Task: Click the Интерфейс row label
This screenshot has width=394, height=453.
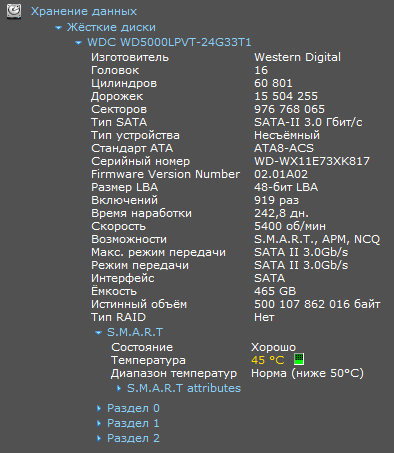Action: pyautogui.click(x=123, y=278)
